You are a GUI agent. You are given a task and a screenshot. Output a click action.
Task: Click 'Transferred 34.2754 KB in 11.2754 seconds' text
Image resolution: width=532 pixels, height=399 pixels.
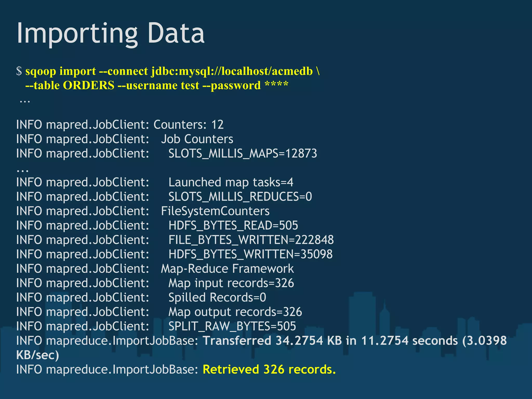tap(330, 341)
